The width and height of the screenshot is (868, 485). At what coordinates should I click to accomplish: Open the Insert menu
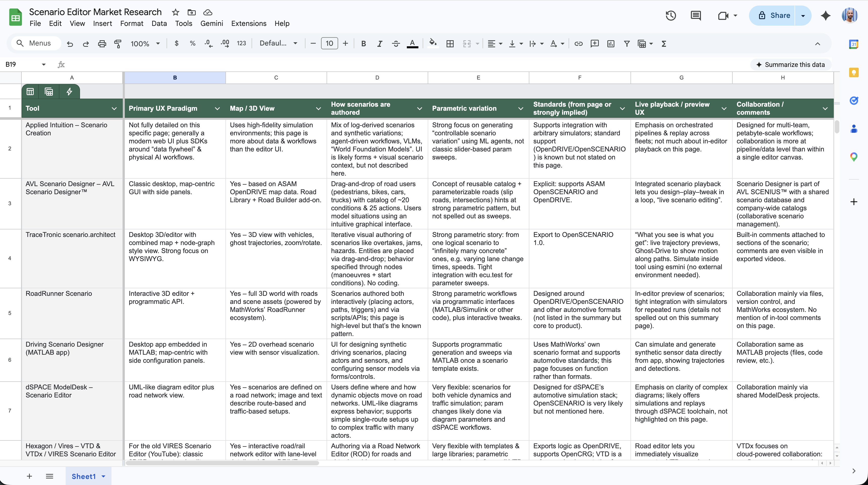[x=102, y=24]
